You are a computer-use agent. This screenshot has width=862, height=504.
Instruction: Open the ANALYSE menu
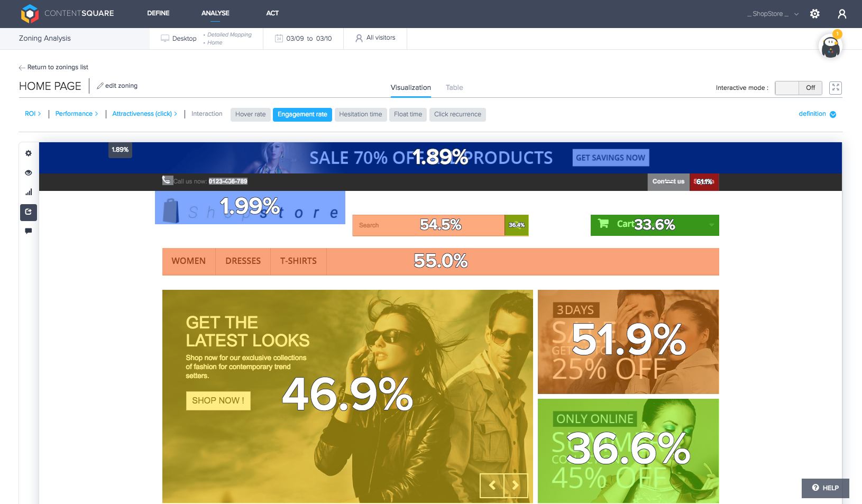pos(215,13)
